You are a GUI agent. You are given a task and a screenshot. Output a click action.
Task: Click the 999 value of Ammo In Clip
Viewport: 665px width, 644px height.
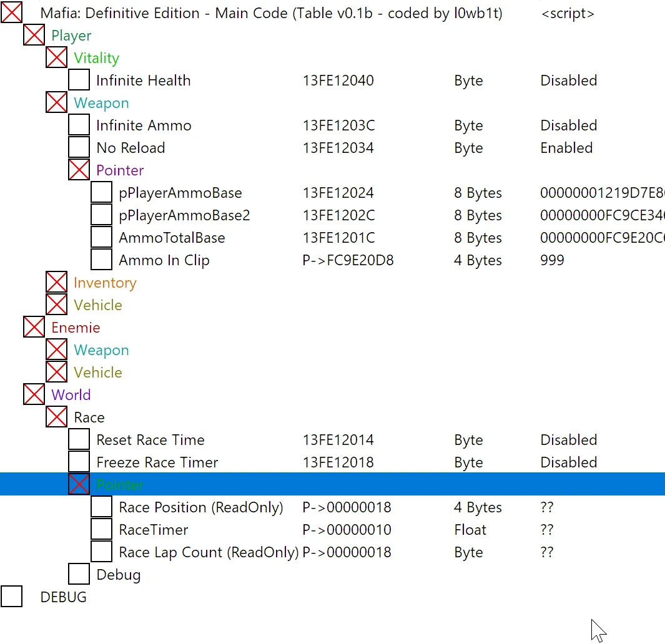point(552,260)
